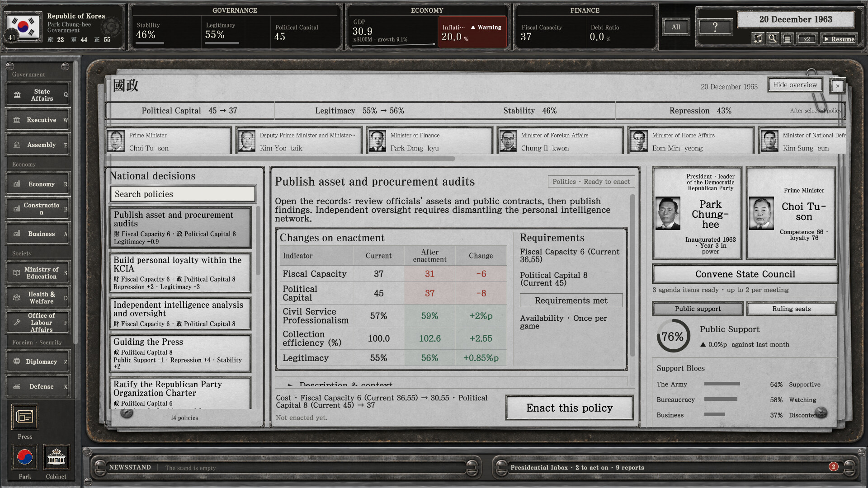868x488 pixels.
Task: Open the question mark help button
Action: [x=715, y=27]
